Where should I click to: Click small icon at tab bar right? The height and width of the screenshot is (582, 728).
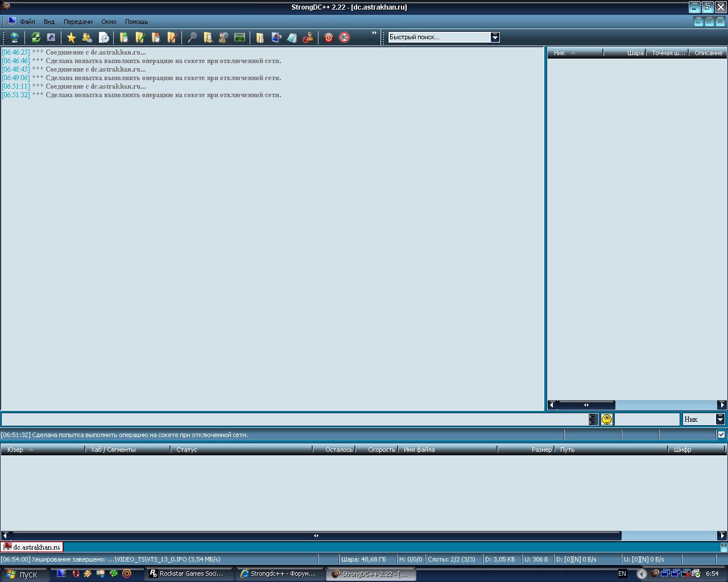tap(723, 547)
